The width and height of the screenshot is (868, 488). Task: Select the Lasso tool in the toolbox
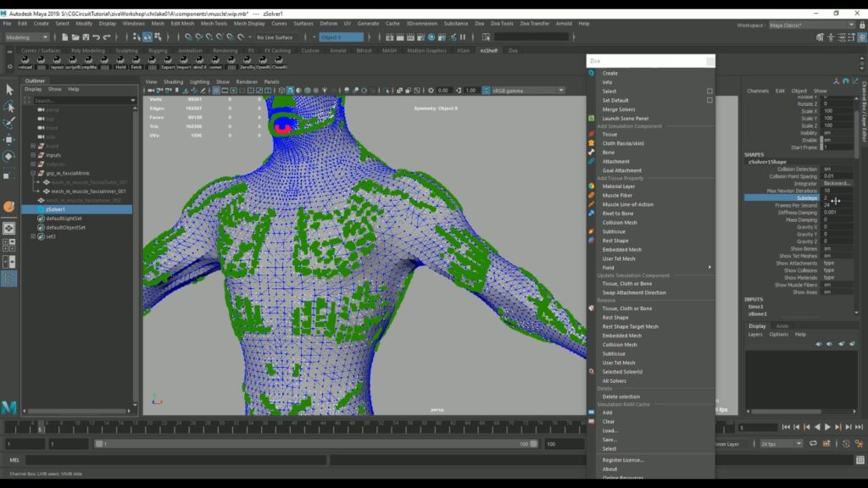(8, 106)
